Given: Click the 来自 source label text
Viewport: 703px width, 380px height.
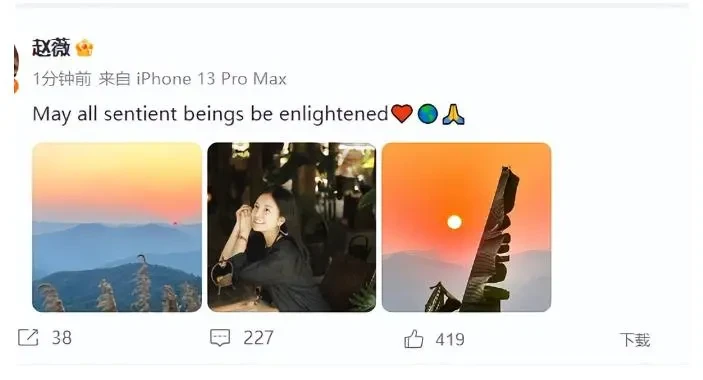Looking at the screenshot, I should 114,79.
